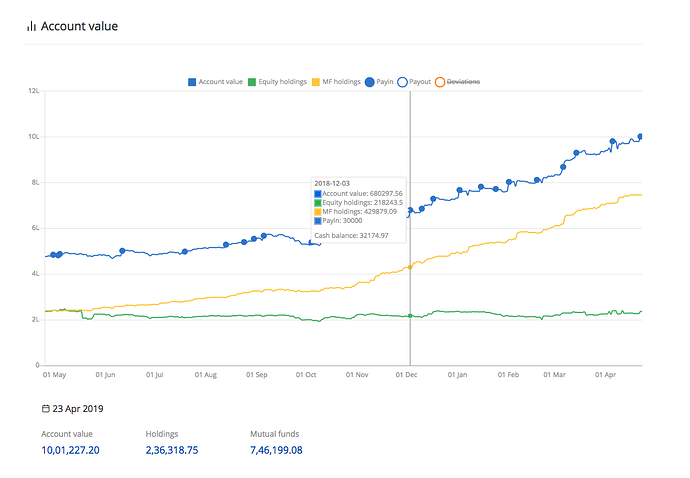Screen dimensions: 690x478
Task: Hide Equity holdings series via legend label
Action: click(283, 81)
